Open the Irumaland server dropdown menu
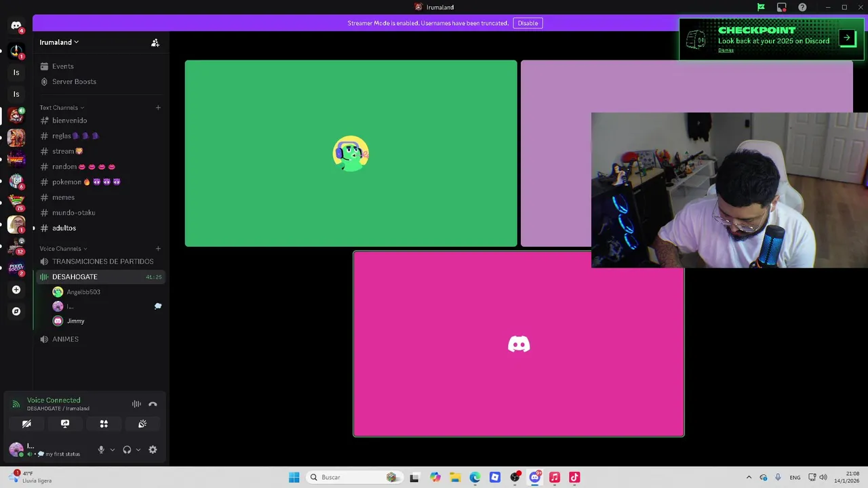Image resolution: width=868 pixels, height=488 pixels. (59, 42)
